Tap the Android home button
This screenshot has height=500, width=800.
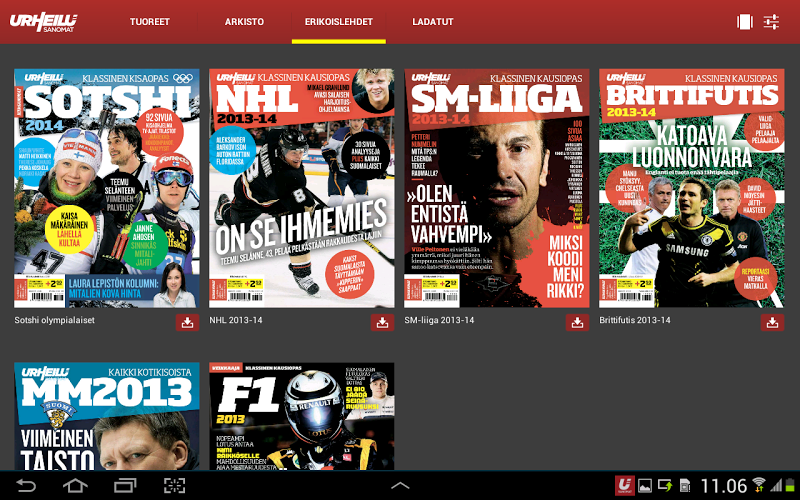75,485
